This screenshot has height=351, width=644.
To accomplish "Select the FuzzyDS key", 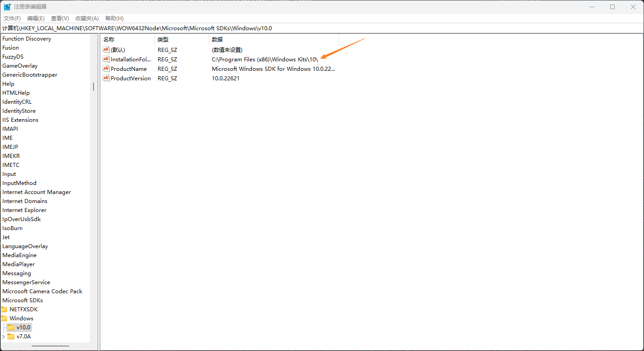I will [13, 57].
